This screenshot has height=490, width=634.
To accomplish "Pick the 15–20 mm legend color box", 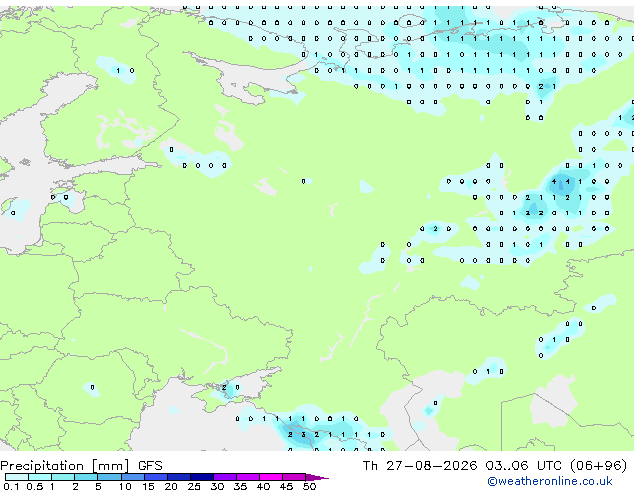I will (x=156, y=477).
